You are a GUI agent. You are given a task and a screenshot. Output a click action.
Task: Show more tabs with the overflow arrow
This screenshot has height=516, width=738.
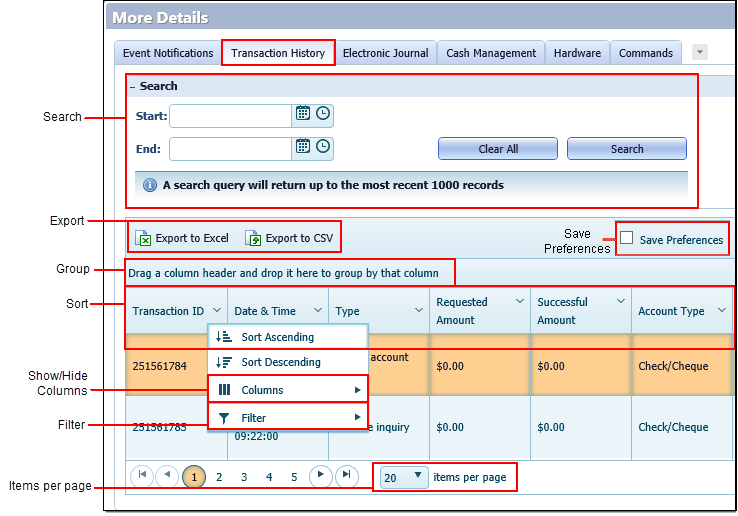(x=700, y=52)
